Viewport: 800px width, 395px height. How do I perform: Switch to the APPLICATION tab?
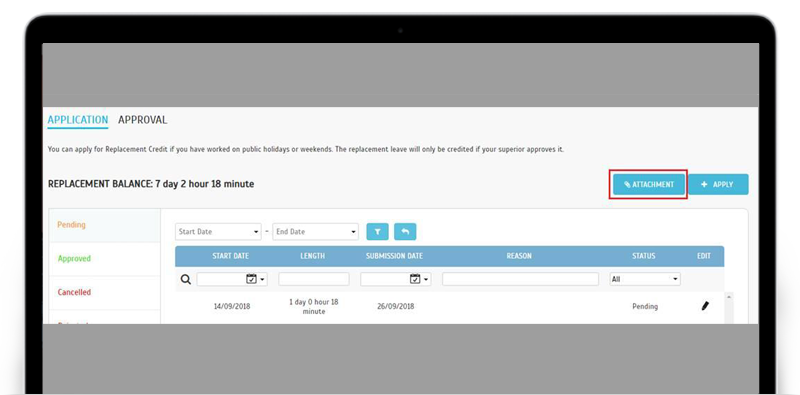pos(78,120)
